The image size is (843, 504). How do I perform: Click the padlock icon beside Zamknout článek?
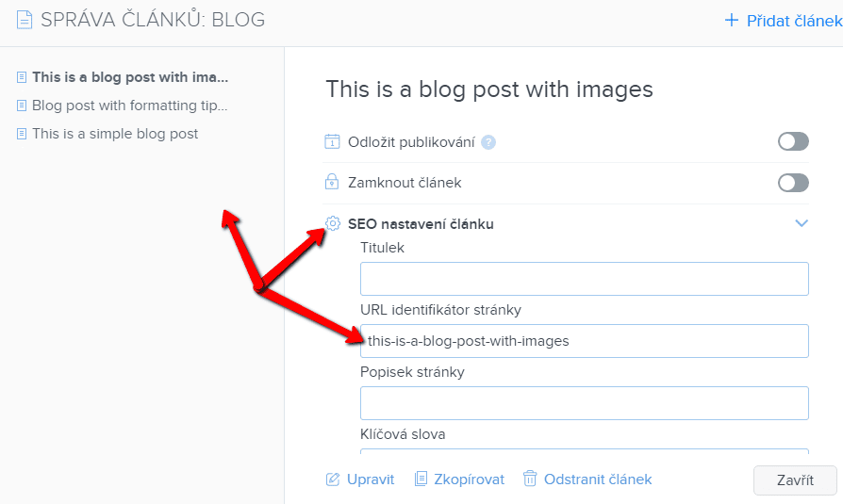(332, 182)
